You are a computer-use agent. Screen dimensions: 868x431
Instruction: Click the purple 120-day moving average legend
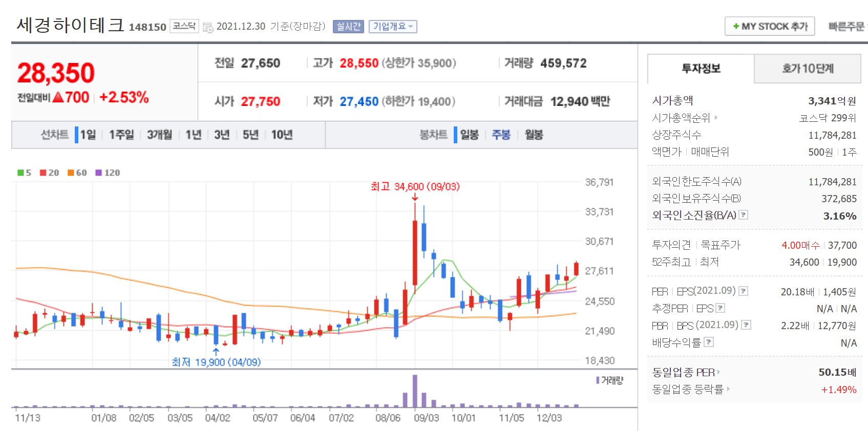tap(108, 173)
